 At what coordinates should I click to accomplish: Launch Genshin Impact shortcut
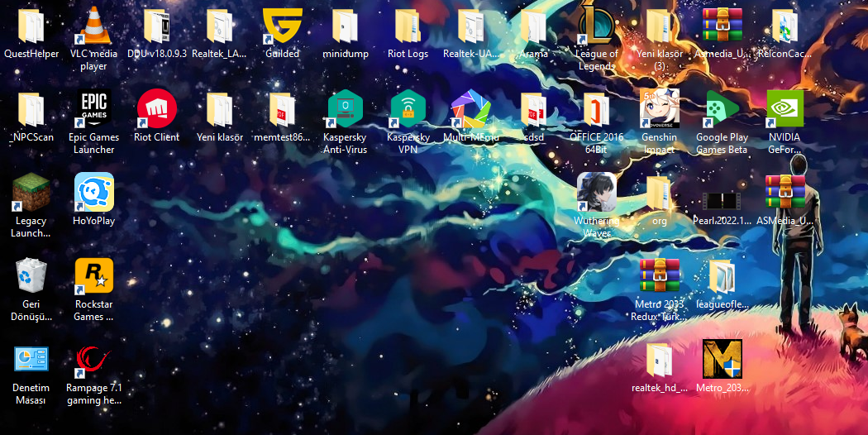point(660,108)
